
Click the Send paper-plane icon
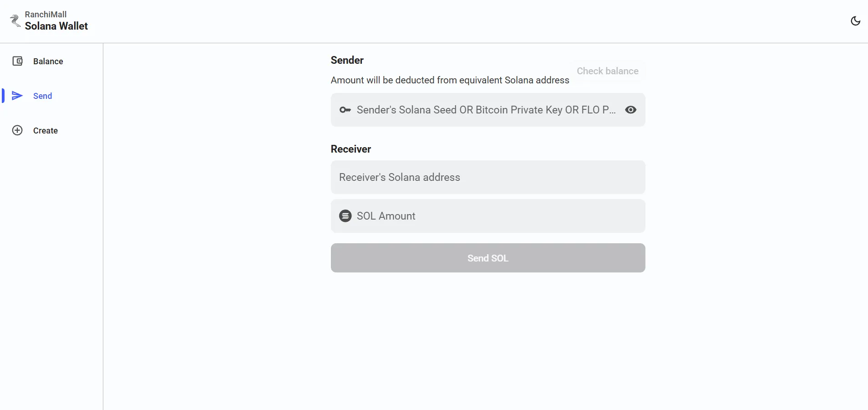(17, 96)
